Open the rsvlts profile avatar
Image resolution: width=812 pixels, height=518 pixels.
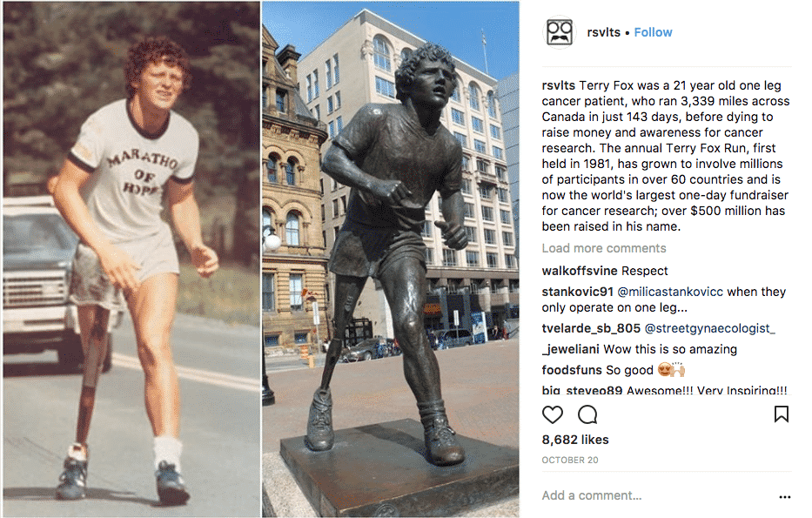(x=559, y=33)
